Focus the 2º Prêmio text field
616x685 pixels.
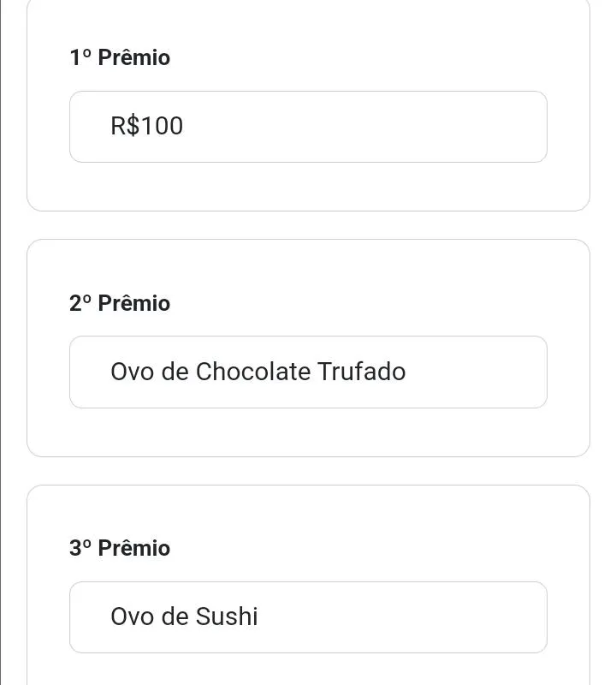pos(308,372)
